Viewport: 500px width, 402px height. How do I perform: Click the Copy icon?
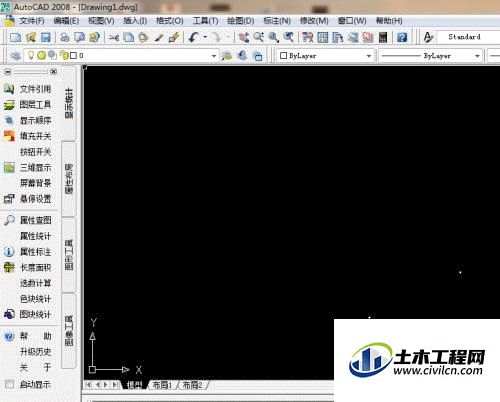click(x=129, y=37)
